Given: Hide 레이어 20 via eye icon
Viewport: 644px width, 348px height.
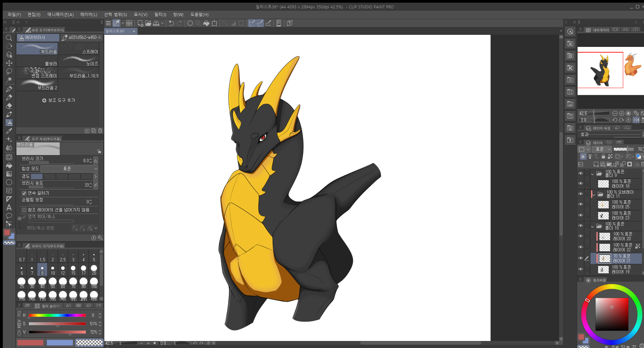Looking at the screenshot, I should [x=581, y=236].
